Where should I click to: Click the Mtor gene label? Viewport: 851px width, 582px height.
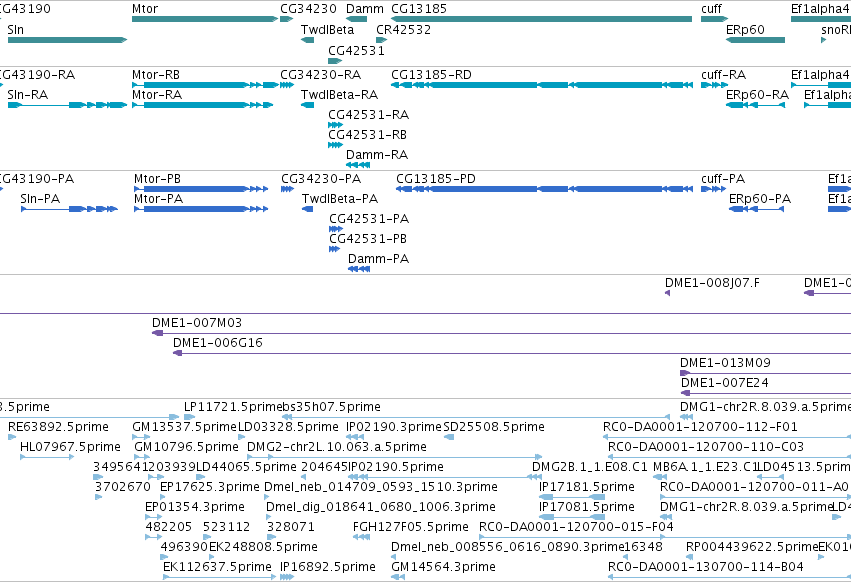(145, 9)
